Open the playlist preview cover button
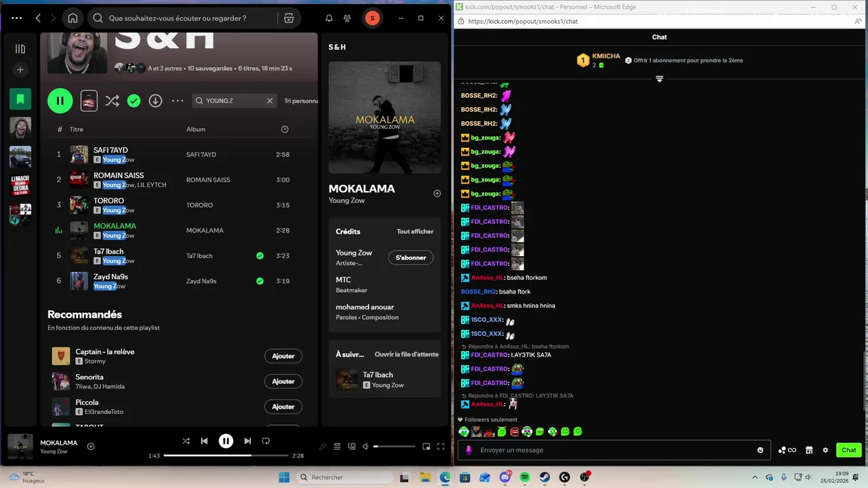868x488 pixels. click(x=89, y=101)
